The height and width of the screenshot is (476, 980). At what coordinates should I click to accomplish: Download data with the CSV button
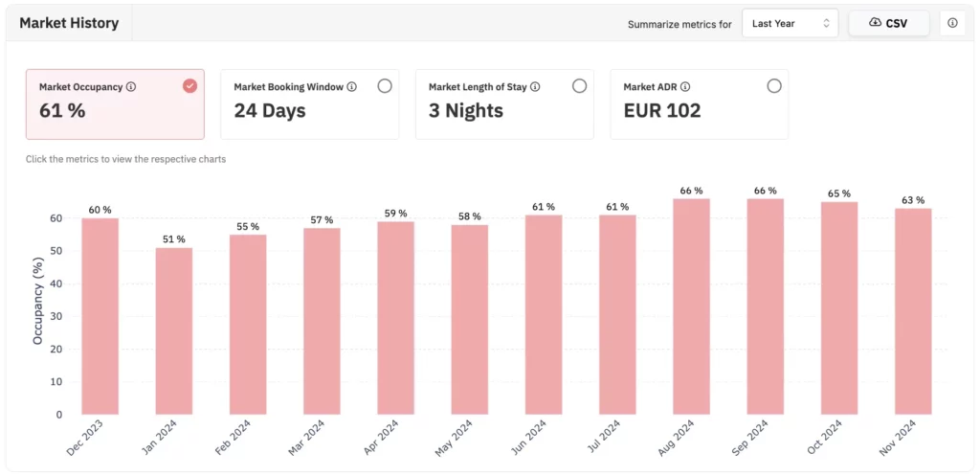(888, 23)
